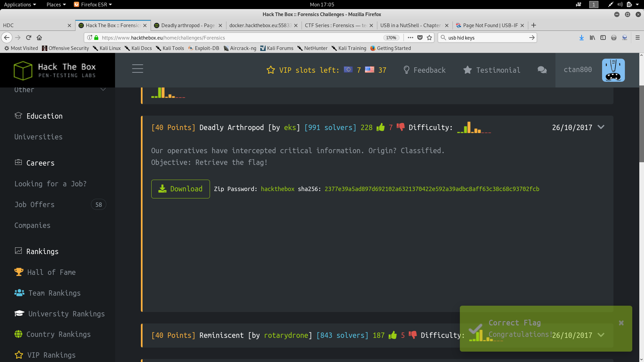
Task: Open the Firefox hamburger menu
Action: pyautogui.click(x=638, y=38)
